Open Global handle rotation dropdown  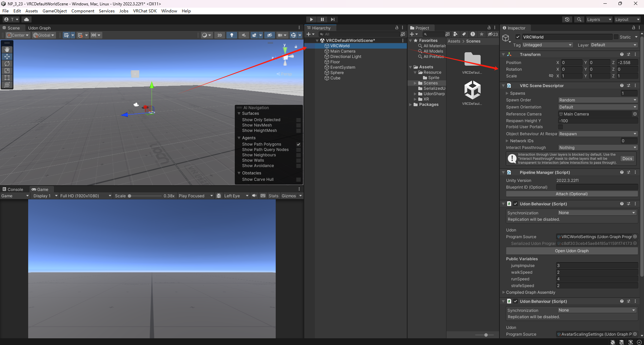point(44,35)
